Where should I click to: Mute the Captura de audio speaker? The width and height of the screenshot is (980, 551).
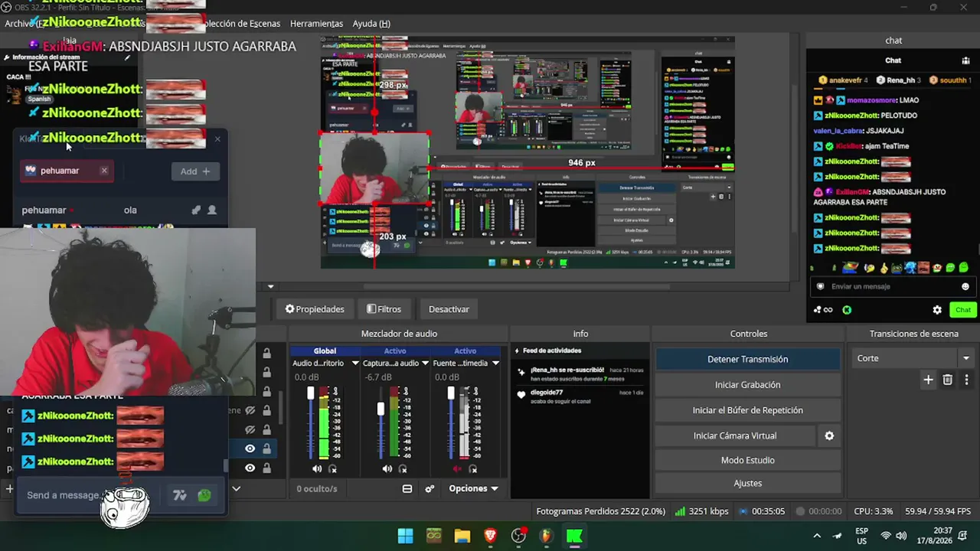click(387, 468)
